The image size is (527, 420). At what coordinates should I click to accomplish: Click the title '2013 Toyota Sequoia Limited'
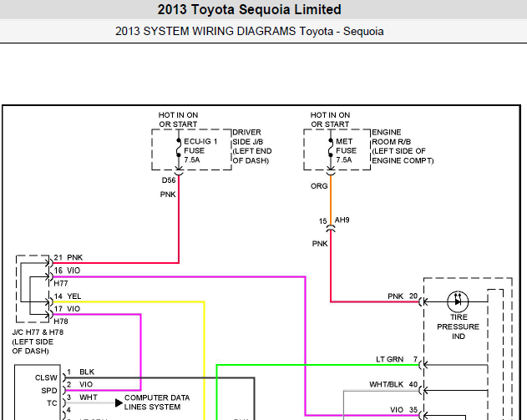tap(250, 9)
